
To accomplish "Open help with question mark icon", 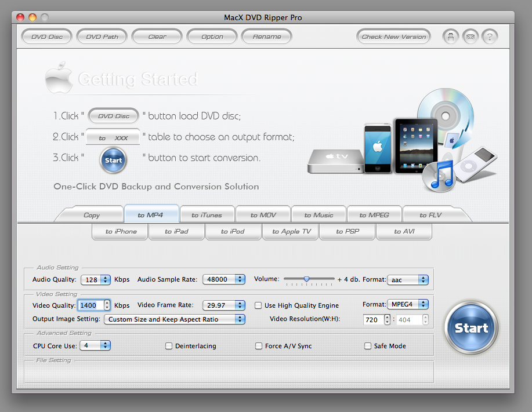I will (490, 37).
